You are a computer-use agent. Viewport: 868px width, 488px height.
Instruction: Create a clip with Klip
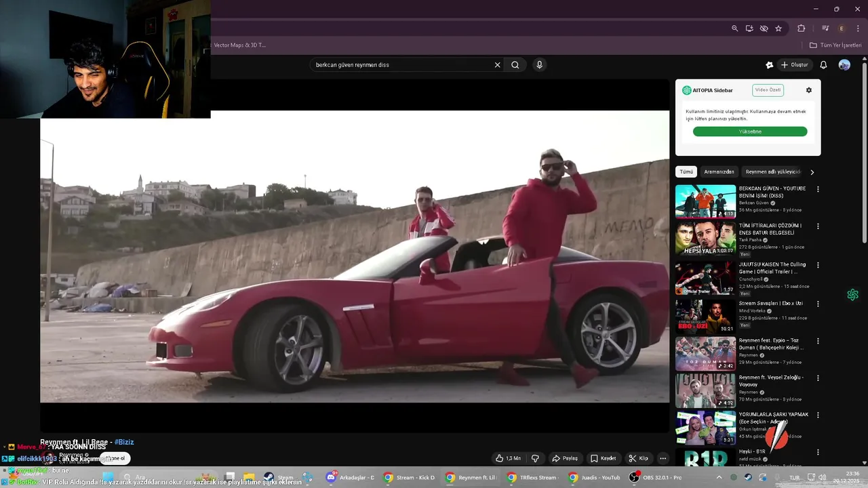click(638, 458)
